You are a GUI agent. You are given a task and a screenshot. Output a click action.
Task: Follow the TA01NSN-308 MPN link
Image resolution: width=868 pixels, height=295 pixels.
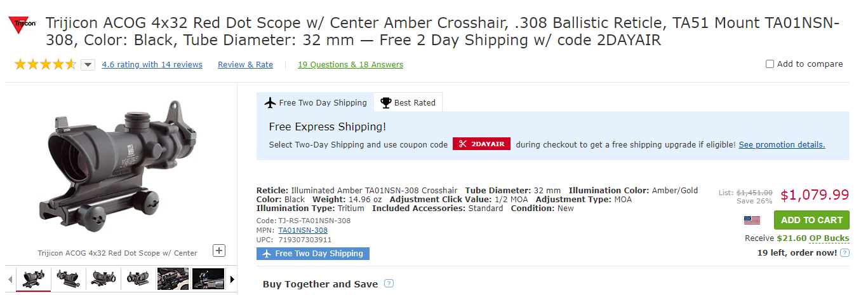[303, 230]
